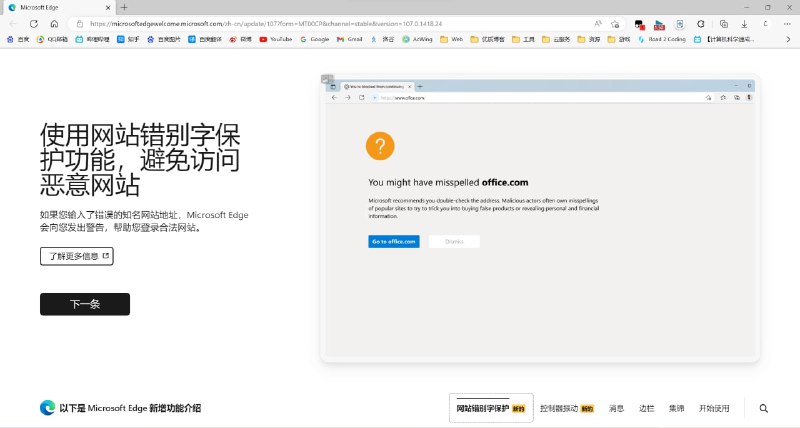Open the 【计算机科学速成 bookmark

tap(724, 39)
